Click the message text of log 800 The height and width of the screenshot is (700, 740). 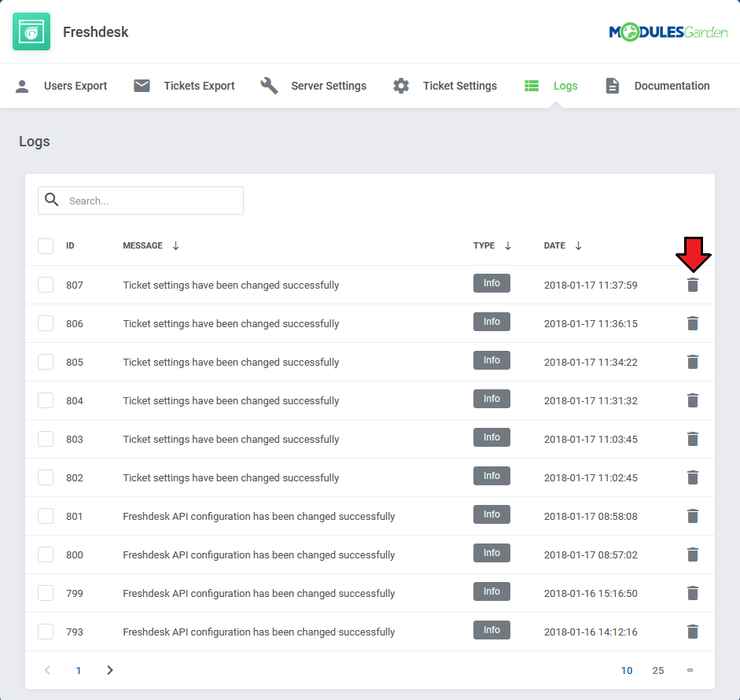pyautogui.click(x=259, y=554)
